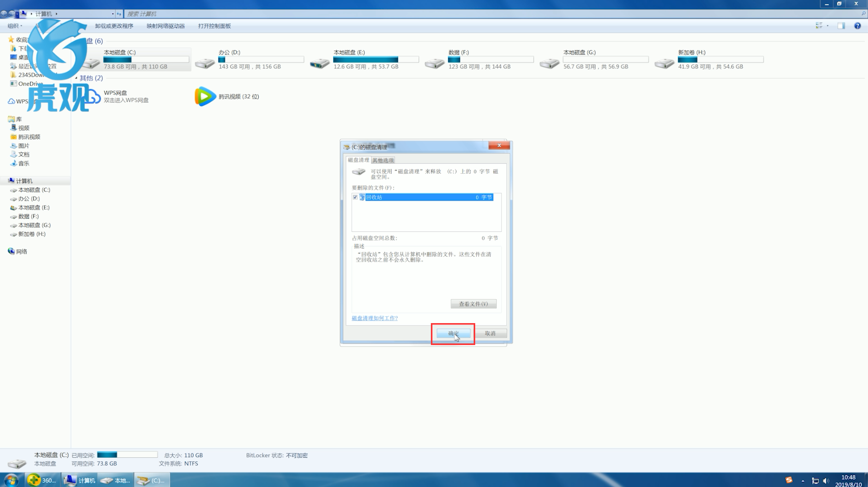The width and height of the screenshot is (868, 487).
Task: Switch to the 其他选项 tab
Action: pos(383,160)
